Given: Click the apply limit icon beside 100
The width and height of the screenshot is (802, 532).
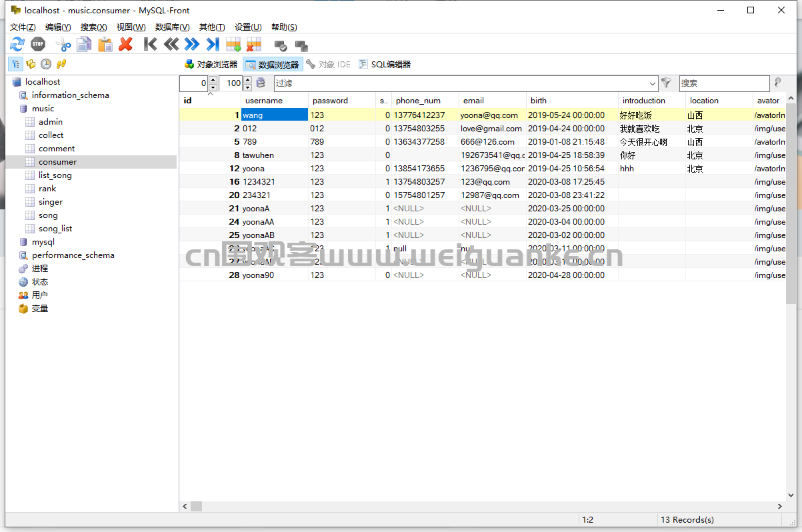Looking at the screenshot, I should click(261, 83).
